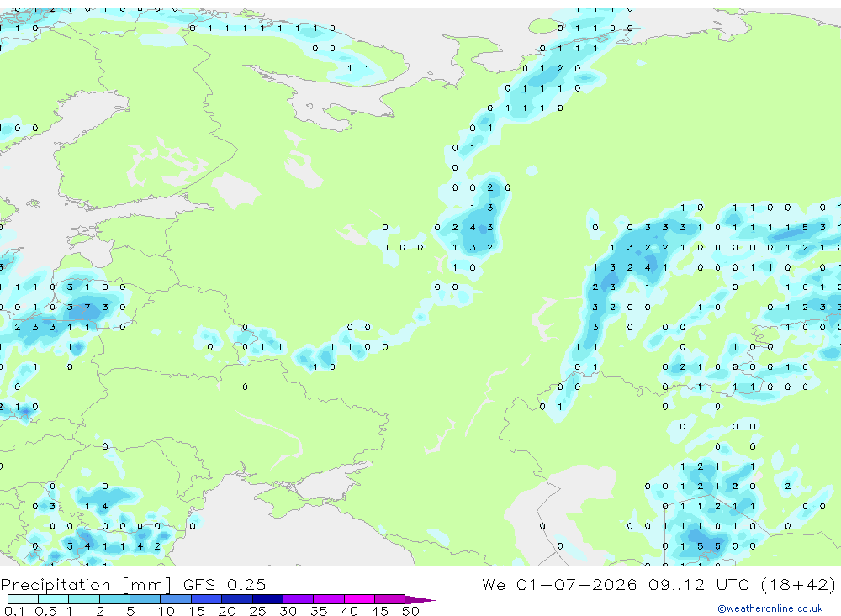841x616 pixels.
Task: Pick the dark navy 25–30 mm legend color
Action: point(267,599)
